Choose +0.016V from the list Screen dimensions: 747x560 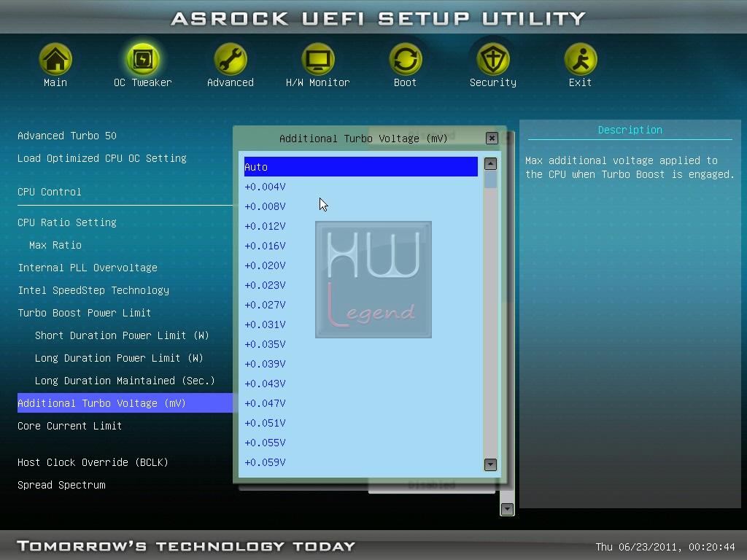point(360,246)
